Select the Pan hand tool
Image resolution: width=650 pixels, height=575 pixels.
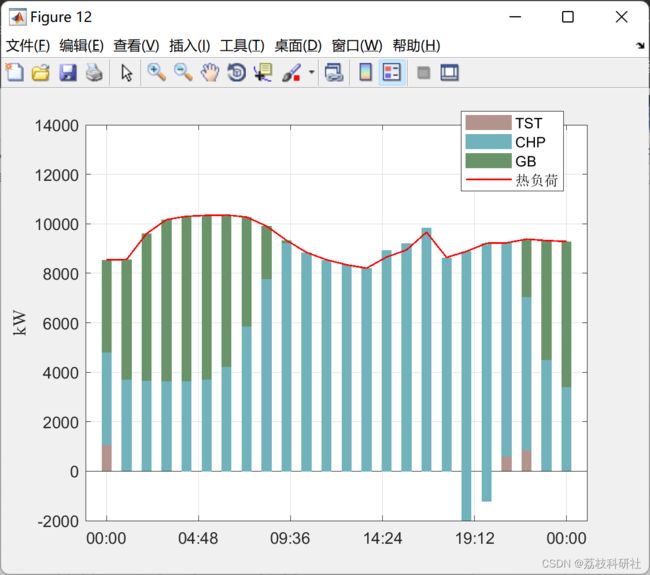pyautogui.click(x=210, y=73)
